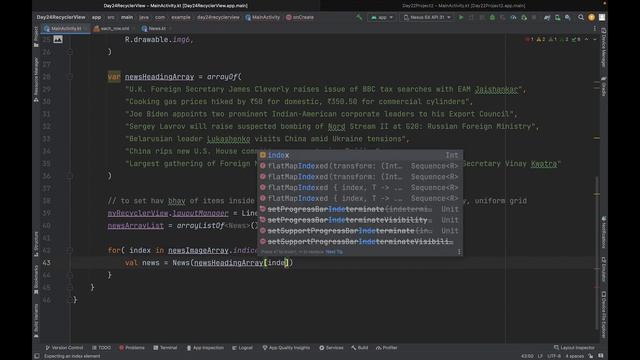640x360 pixels.
Task: Open the editor tabs more options menu
Action: tap(595, 29)
